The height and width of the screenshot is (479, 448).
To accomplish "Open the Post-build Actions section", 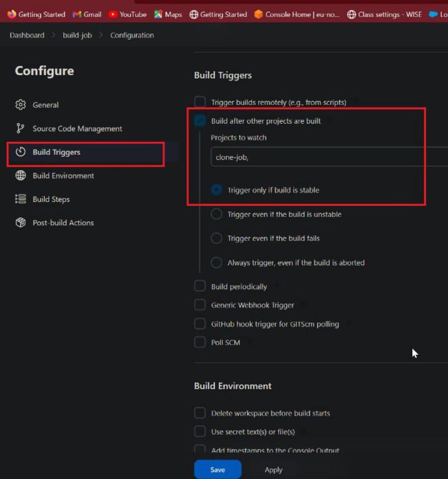I will point(63,223).
